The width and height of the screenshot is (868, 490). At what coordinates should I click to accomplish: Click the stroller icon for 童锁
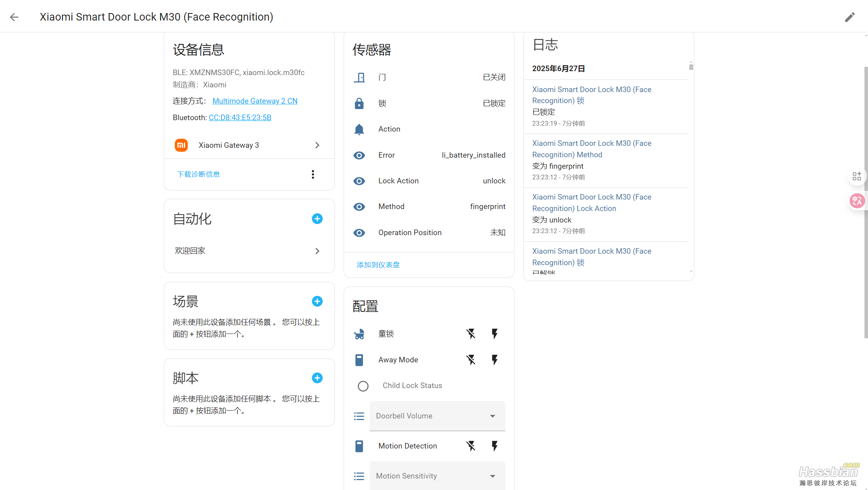tap(359, 334)
